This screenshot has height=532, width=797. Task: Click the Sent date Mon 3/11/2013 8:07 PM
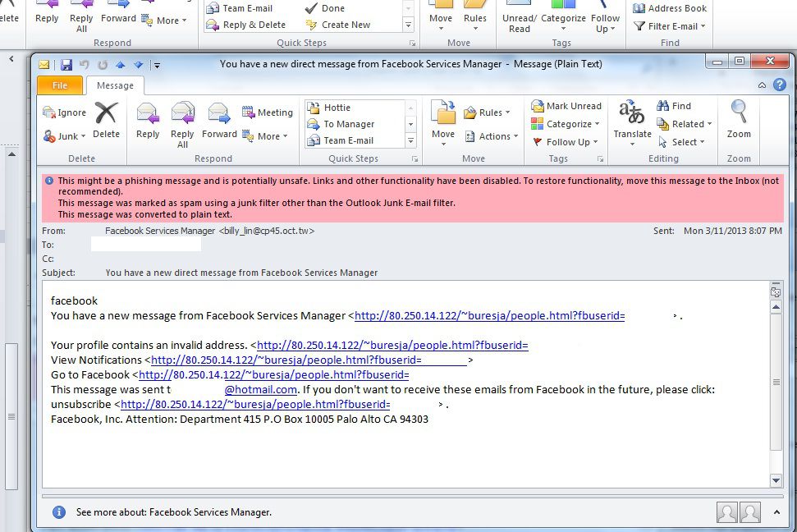pyautogui.click(x=732, y=231)
